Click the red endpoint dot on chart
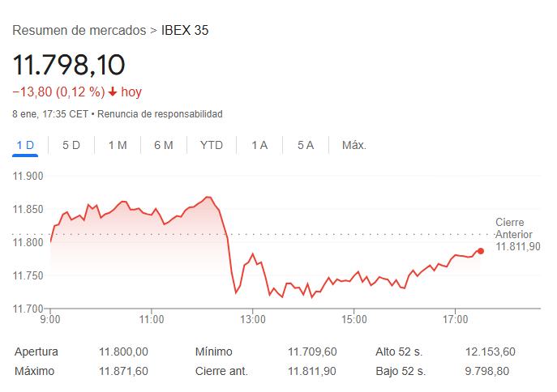 click(x=481, y=251)
